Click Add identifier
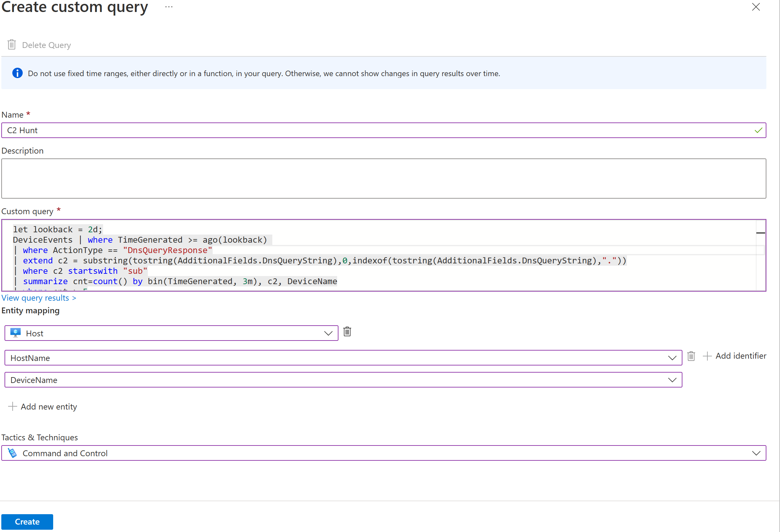The image size is (780, 532). (x=734, y=356)
